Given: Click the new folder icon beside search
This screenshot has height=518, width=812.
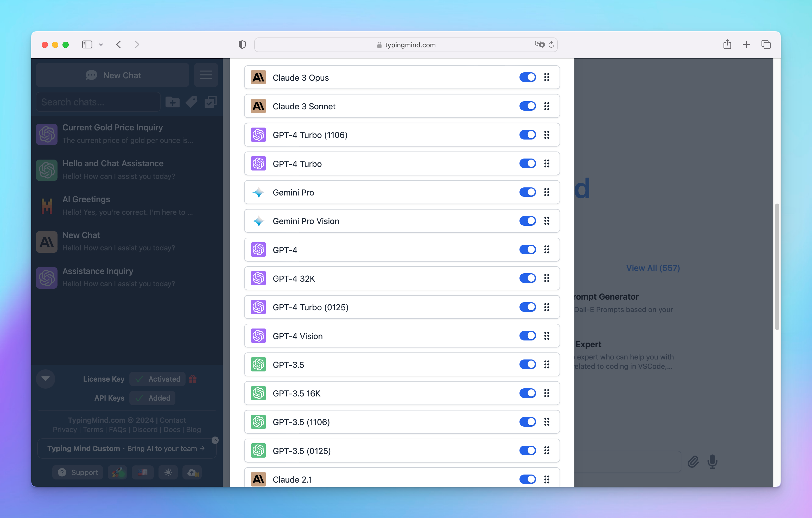Looking at the screenshot, I should click(x=172, y=102).
